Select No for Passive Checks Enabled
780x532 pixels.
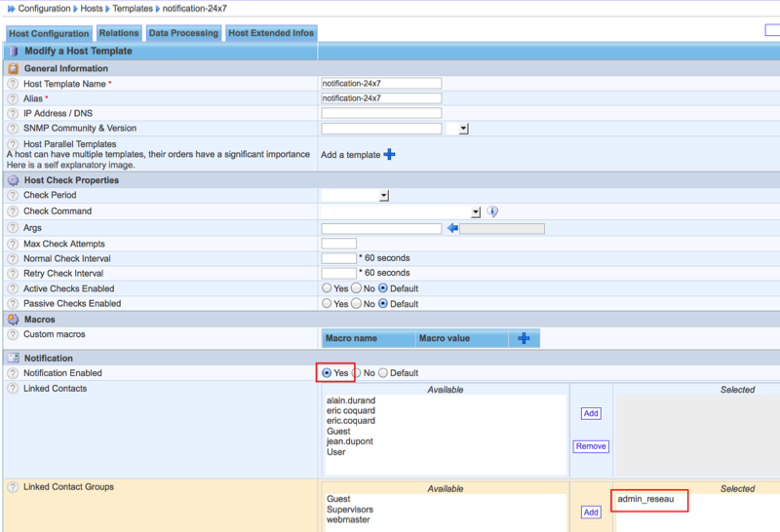pos(357,304)
